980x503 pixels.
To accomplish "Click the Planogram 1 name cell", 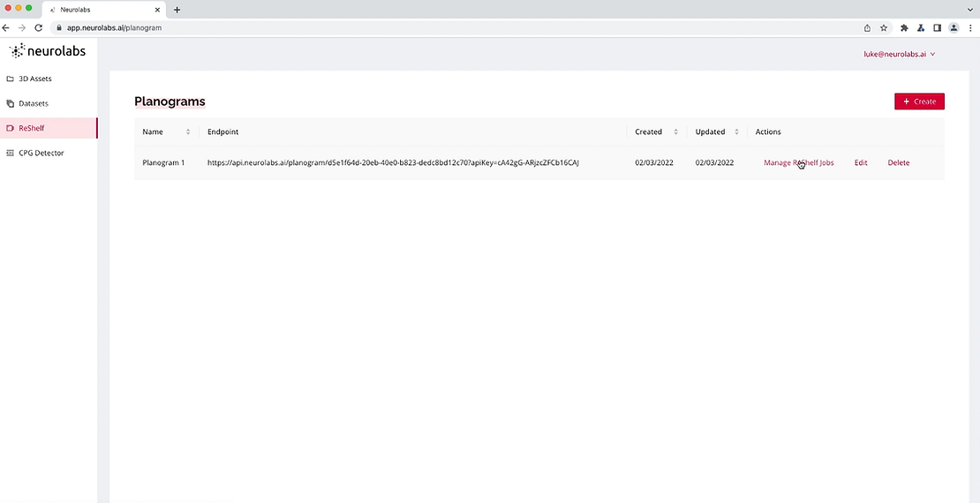I will click(x=163, y=162).
